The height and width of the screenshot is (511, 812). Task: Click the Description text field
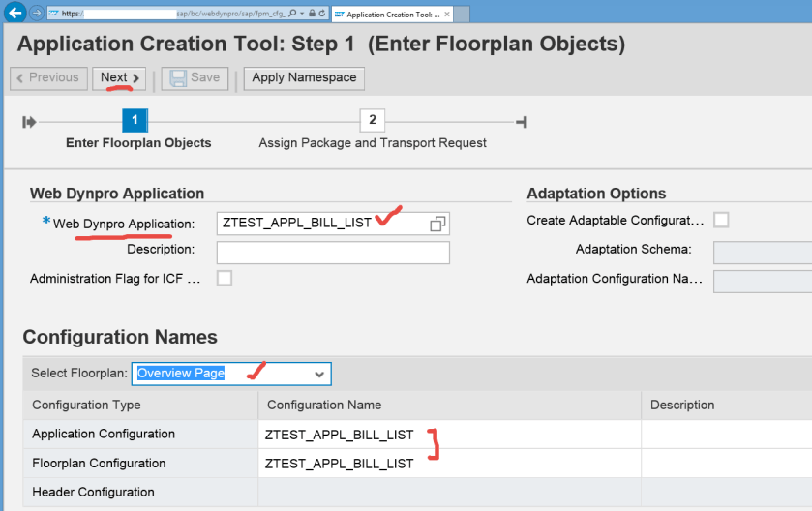(x=333, y=253)
